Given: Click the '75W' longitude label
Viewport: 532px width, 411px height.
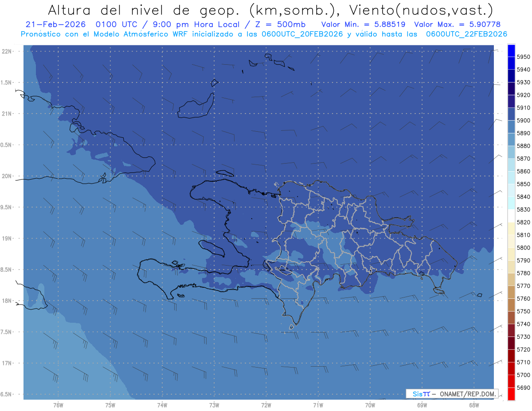Looking at the screenshot, I should coord(110,405).
